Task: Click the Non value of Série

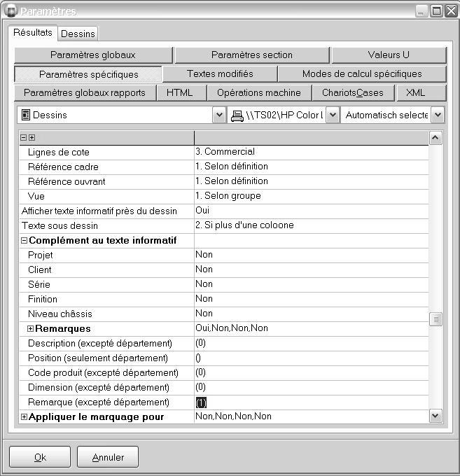Action: (x=204, y=284)
